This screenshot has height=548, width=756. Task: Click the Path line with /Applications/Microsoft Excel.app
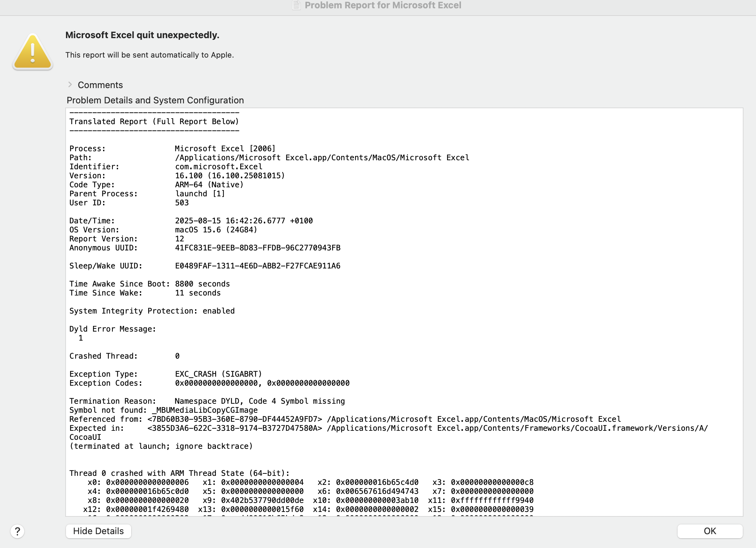(269, 157)
